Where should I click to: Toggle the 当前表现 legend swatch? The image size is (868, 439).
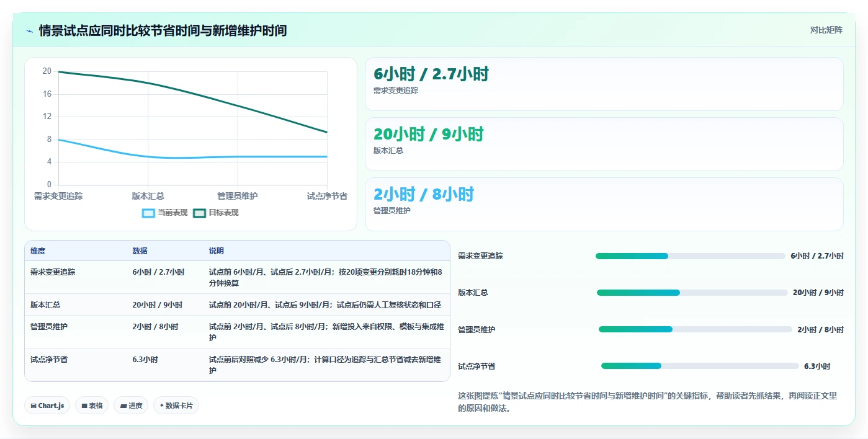tap(148, 213)
